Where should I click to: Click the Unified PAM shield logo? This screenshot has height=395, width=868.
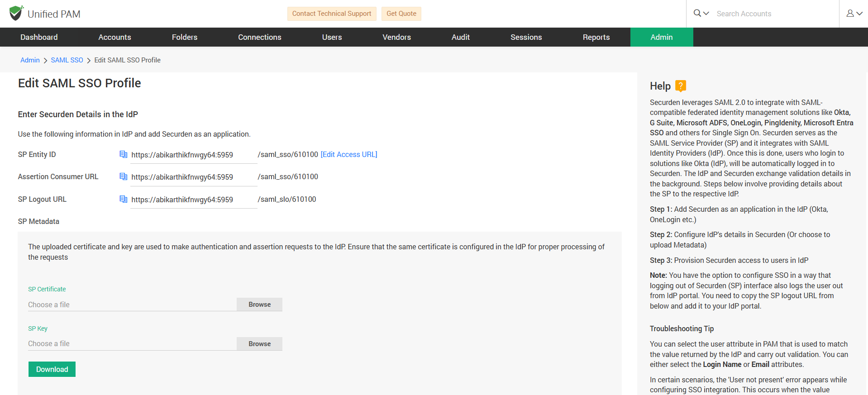coord(16,14)
